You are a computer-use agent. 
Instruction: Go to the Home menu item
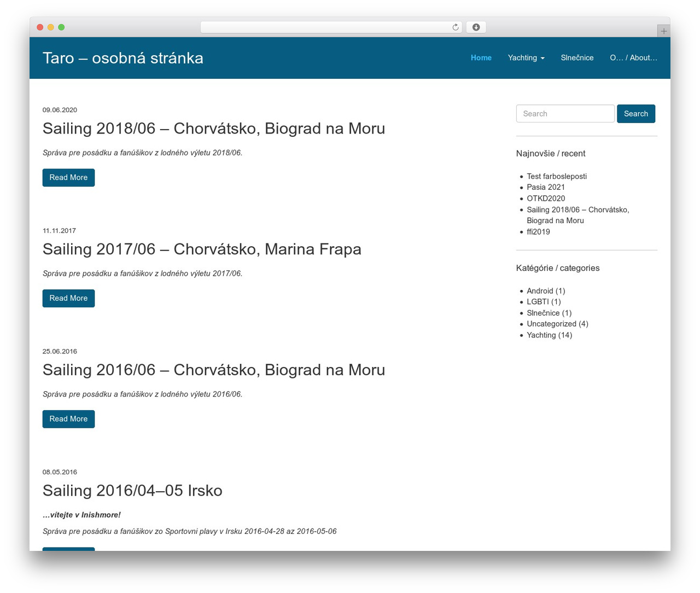pos(481,58)
